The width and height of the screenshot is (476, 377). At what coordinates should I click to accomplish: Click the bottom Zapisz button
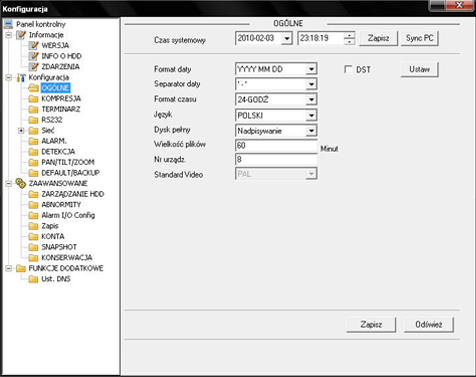click(371, 325)
